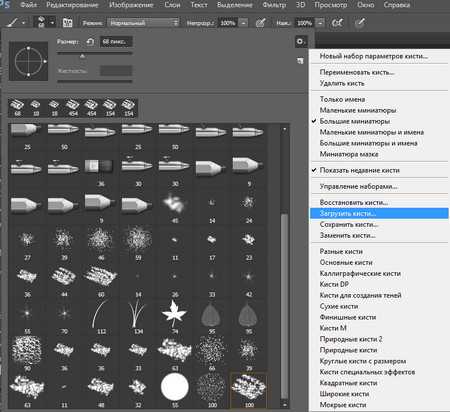Enable airbrush build-up mode icon
450x412 pixels.
[337, 23]
